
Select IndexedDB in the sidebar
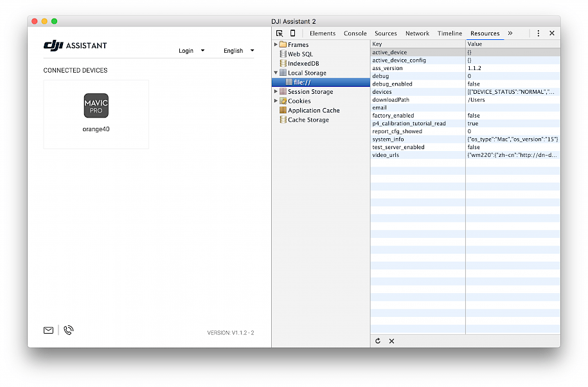(x=303, y=64)
